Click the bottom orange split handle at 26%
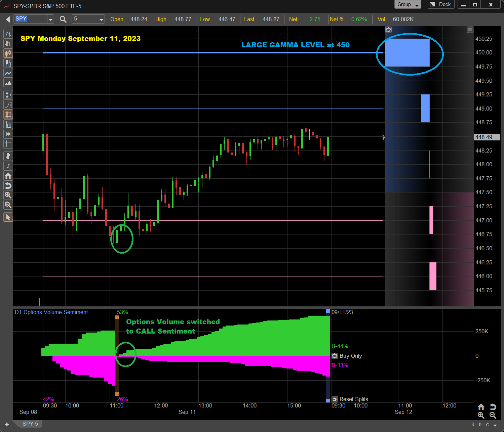Image resolution: width=504 pixels, height=432 pixels. [117, 394]
